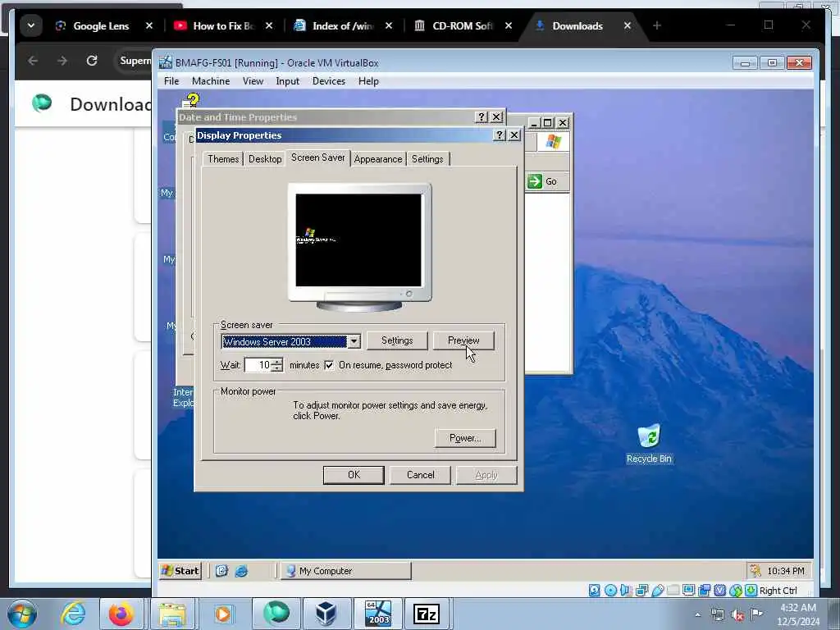
Task: Open new browser tab plus button
Action: pos(657,25)
